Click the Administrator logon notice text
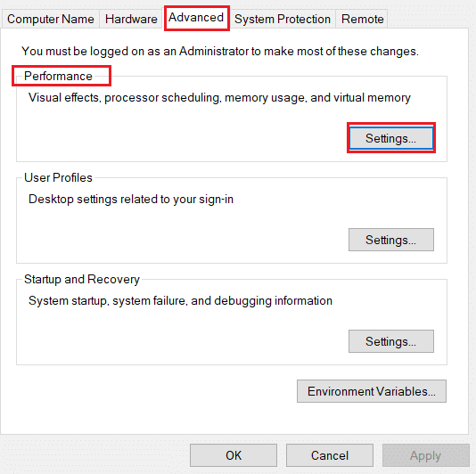The height and width of the screenshot is (474, 476). (220, 51)
